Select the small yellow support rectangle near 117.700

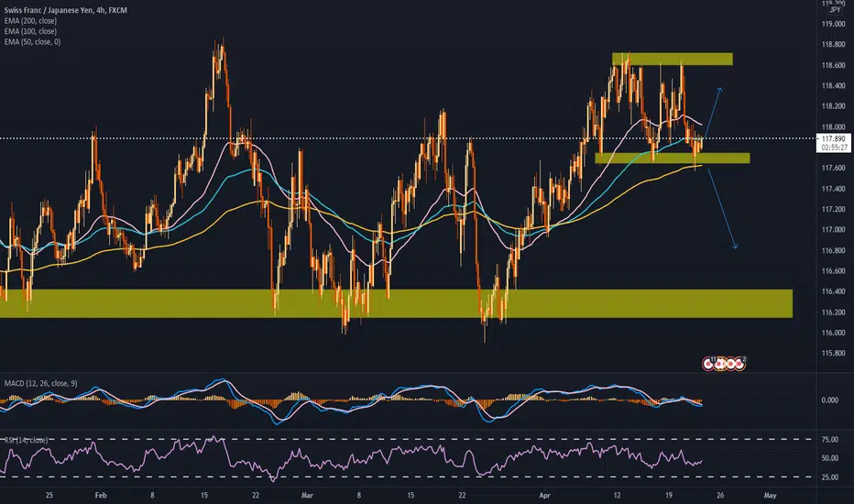coord(672,158)
